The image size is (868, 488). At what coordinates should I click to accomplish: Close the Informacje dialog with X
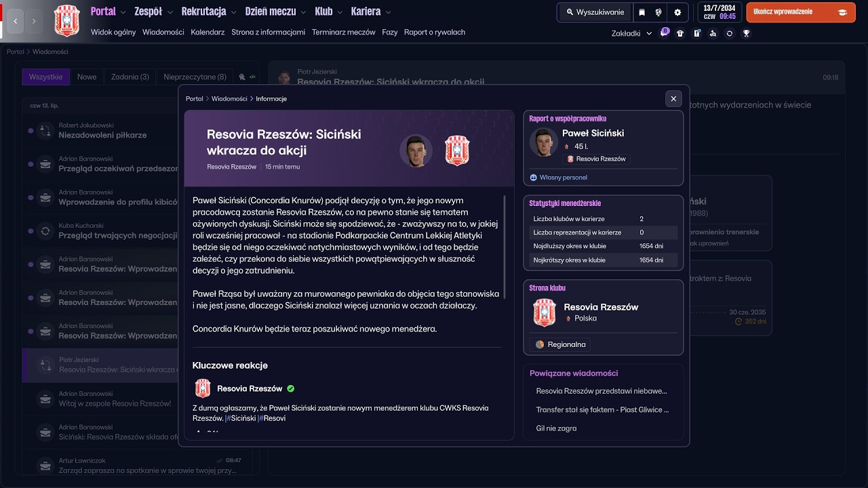[673, 99]
